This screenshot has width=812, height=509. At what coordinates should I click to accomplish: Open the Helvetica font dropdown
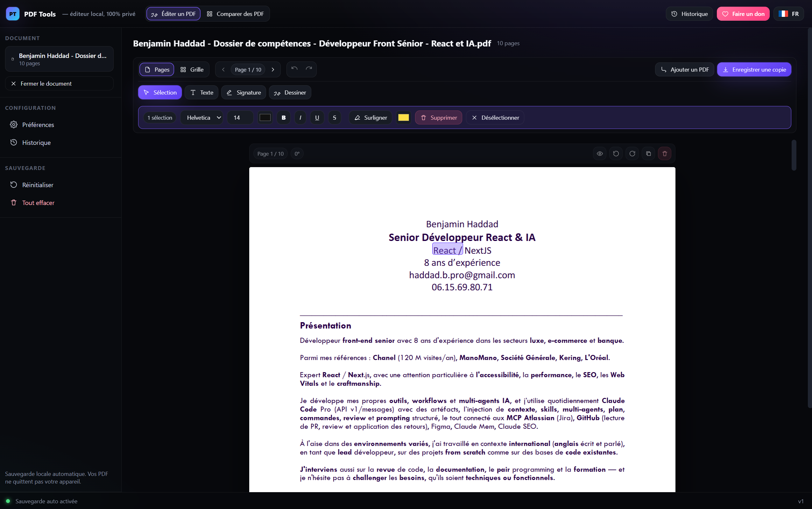click(201, 117)
